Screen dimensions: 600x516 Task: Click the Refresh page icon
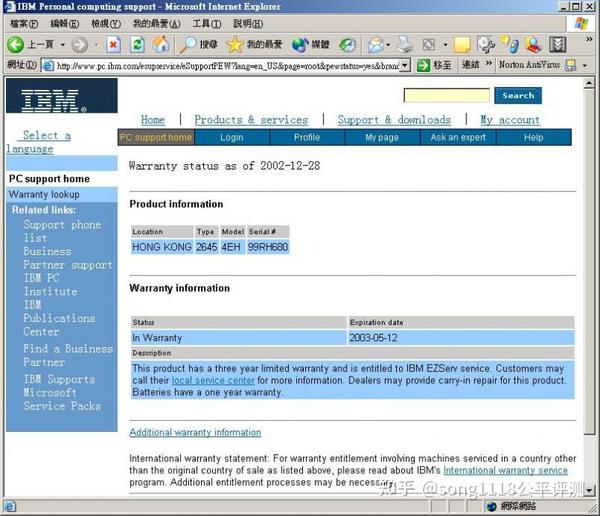[137, 45]
